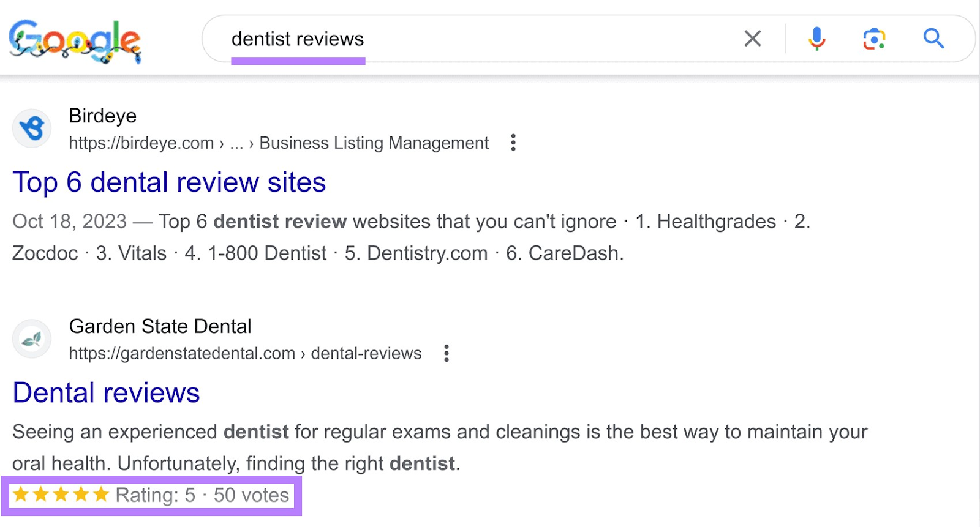Open the three-dot menu for the Birdeye result
The image size is (980, 527).
(513, 143)
